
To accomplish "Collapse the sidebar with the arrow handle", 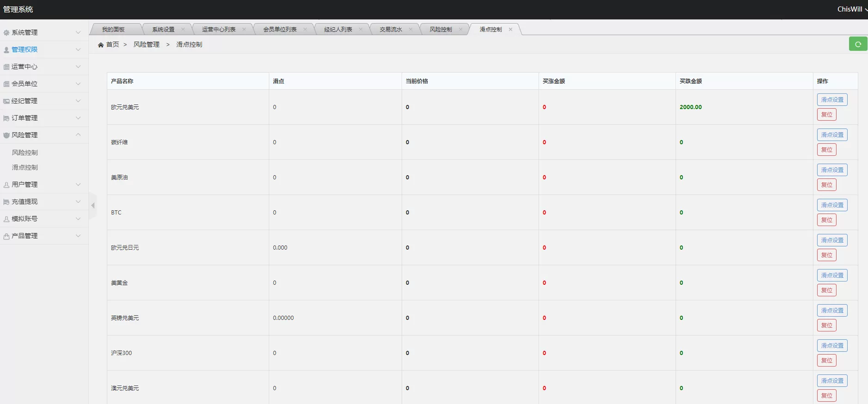I will tap(93, 205).
